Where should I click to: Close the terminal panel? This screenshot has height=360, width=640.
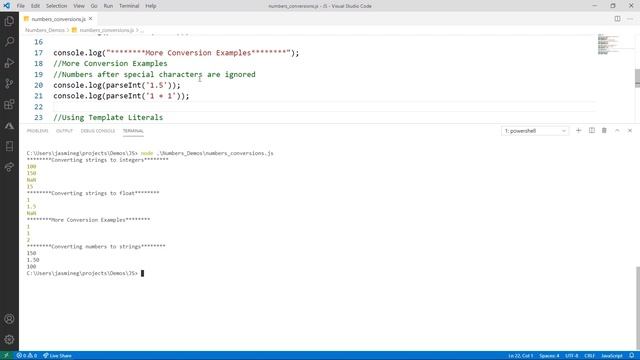[x=630, y=131]
